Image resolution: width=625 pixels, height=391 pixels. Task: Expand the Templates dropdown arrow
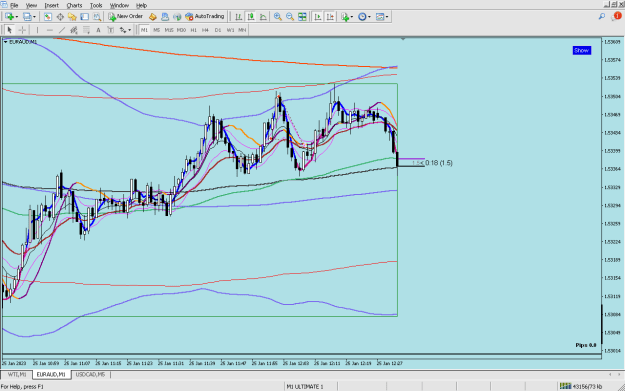point(387,17)
